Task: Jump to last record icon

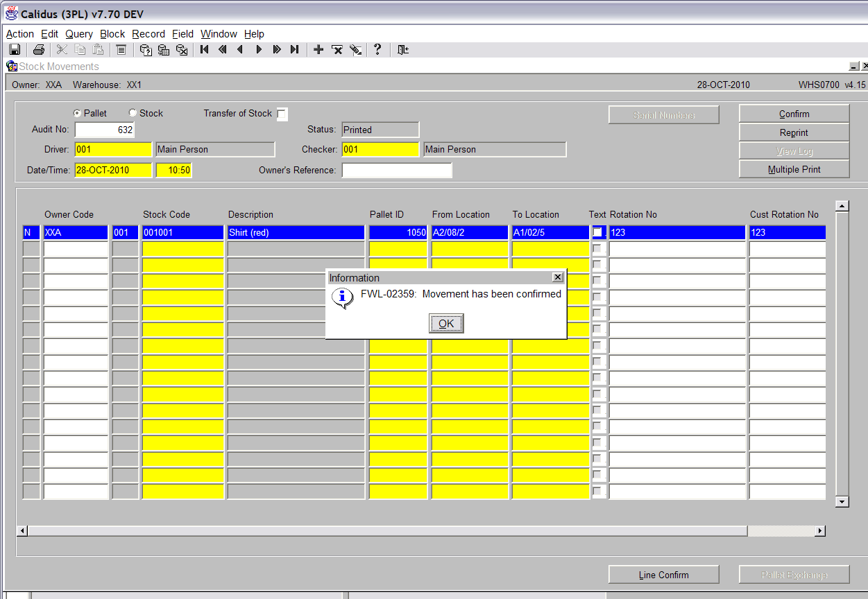Action: click(295, 49)
